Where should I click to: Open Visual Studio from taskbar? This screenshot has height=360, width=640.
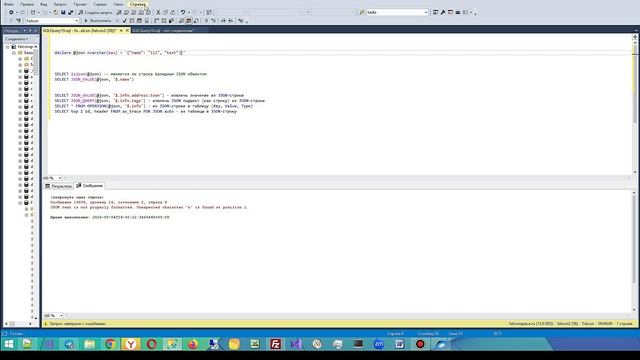[296, 344]
